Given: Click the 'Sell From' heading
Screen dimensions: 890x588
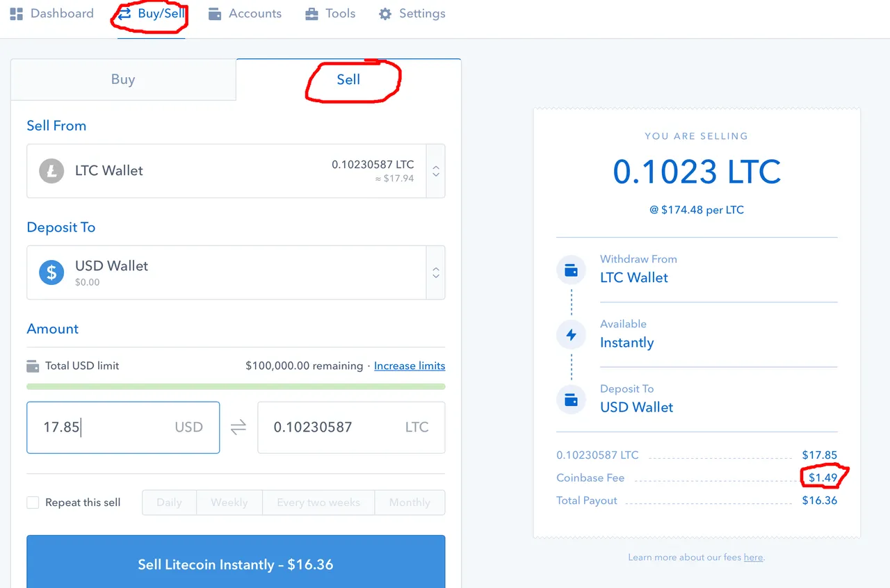Looking at the screenshot, I should [56, 126].
